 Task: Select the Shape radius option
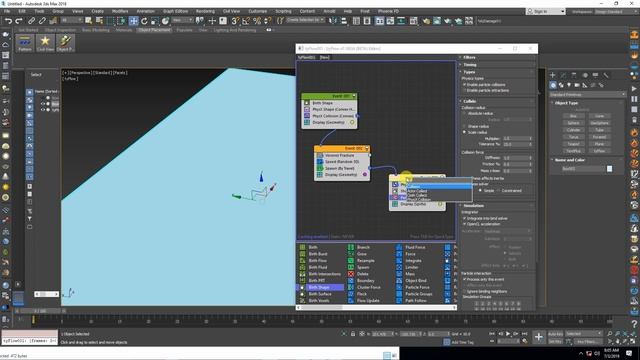coord(464,127)
